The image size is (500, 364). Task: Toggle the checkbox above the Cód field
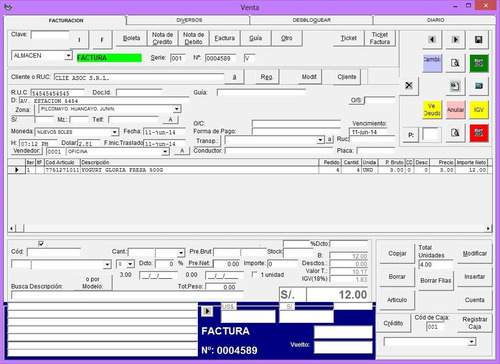pyautogui.click(x=41, y=244)
